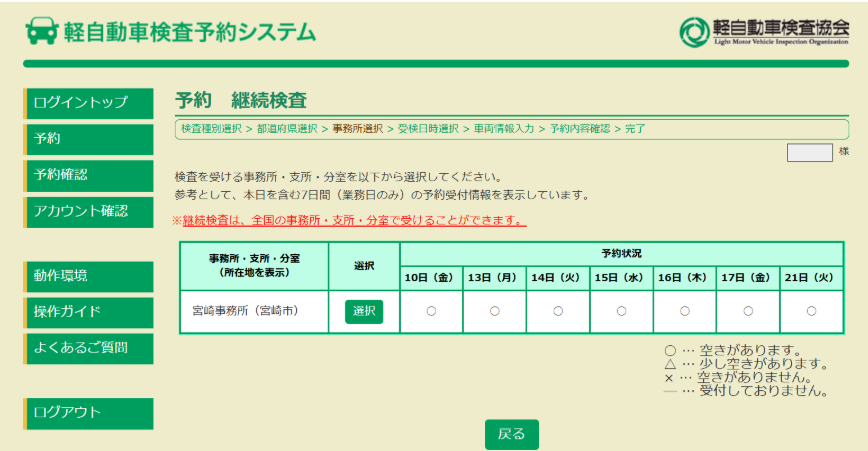Click the 選択 column header
The image size is (868, 451).
[364, 266]
